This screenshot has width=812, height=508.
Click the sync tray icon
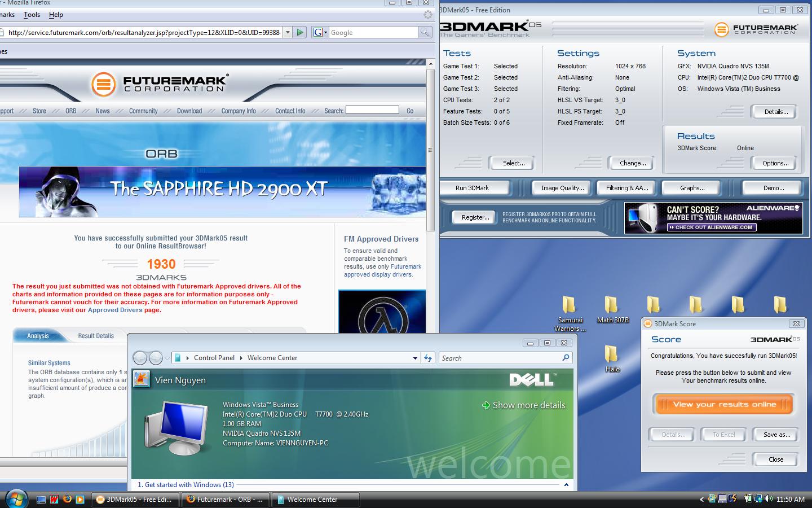click(x=732, y=498)
